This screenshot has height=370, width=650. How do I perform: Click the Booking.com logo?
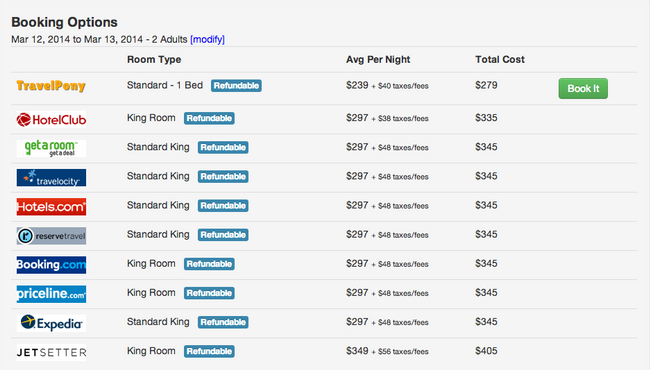pyautogui.click(x=51, y=265)
